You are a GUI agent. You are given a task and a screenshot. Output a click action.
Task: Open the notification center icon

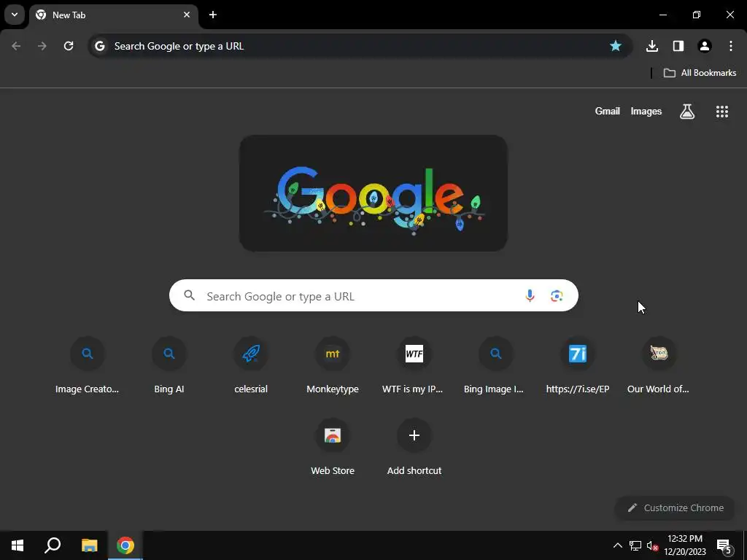click(724, 546)
